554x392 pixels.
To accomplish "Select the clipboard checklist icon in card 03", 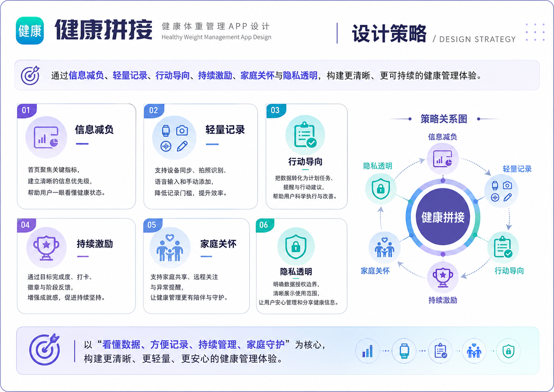I will click(305, 135).
